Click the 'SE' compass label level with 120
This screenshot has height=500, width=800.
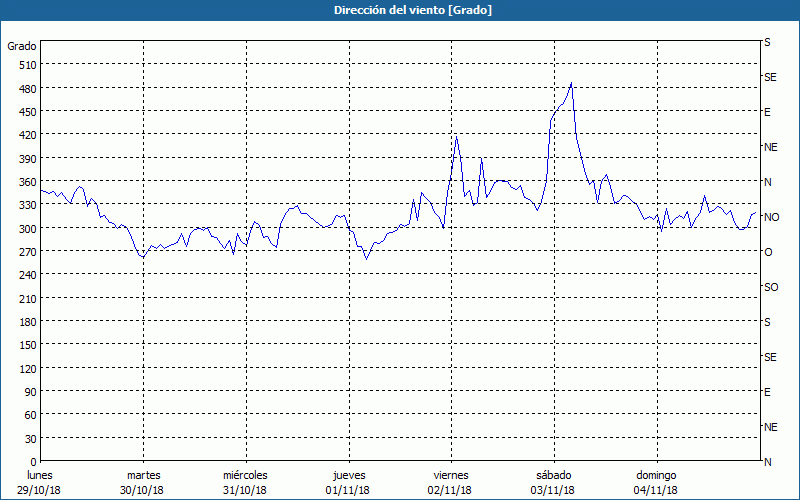pos(770,357)
